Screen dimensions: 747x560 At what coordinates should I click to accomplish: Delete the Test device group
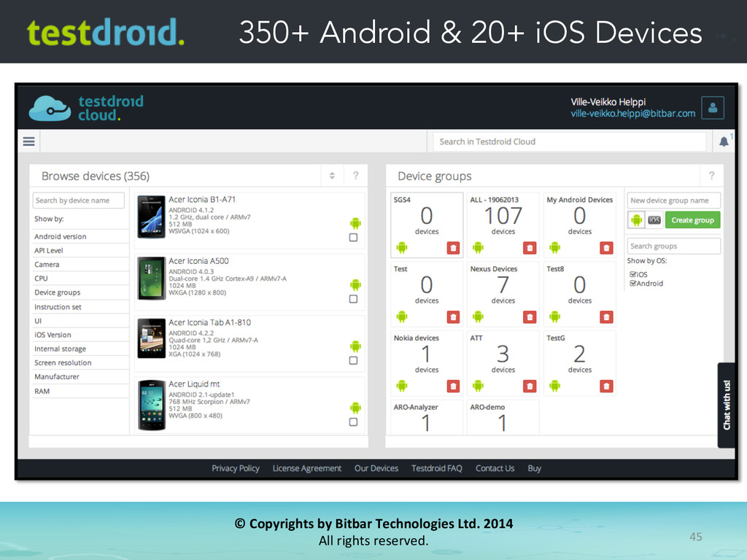tap(453, 317)
